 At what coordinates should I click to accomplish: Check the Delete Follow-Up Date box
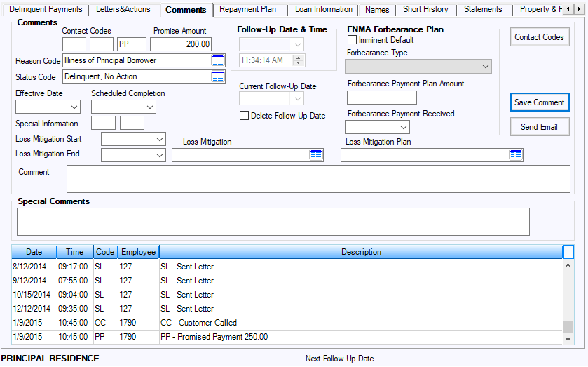[x=244, y=116]
